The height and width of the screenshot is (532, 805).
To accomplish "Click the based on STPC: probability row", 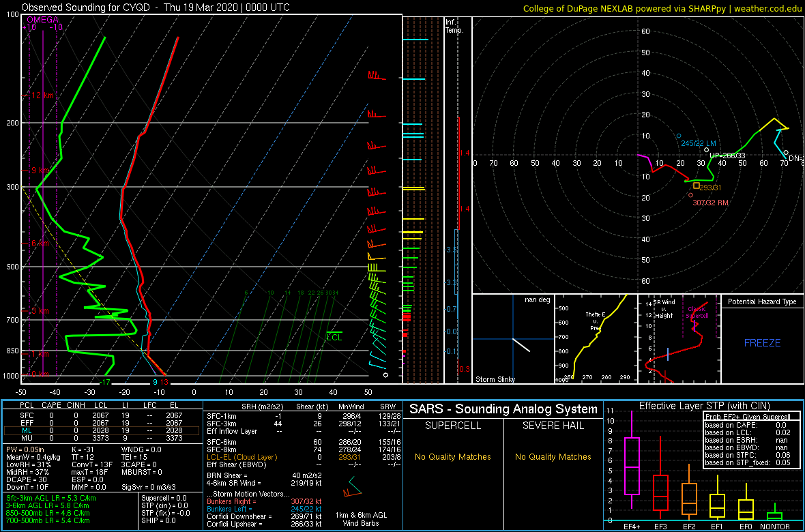I will pyautogui.click(x=747, y=456).
